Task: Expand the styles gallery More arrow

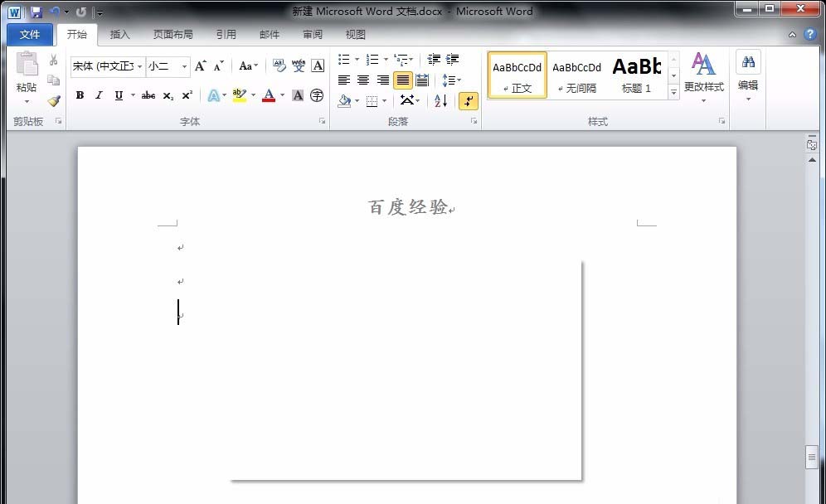Action: click(x=673, y=92)
